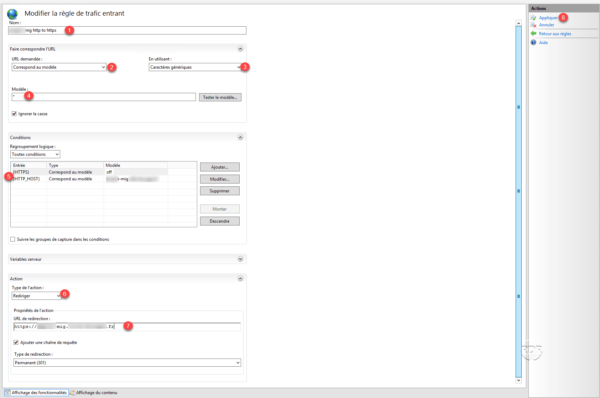
Task: Click the Aide link
Action: [x=543, y=42]
